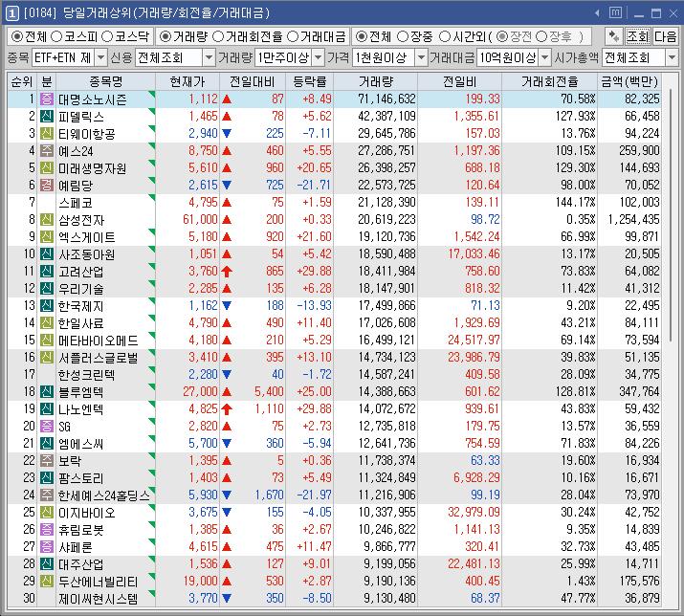The width and height of the screenshot is (684, 616).
Task: Click the 증 badge icon for 대명소노시즌
Action: point(47,99)
